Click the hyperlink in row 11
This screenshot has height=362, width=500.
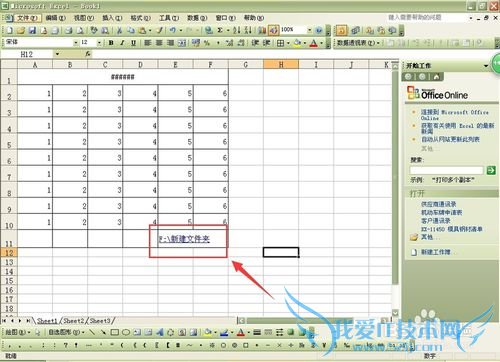click(x=184, y=239)
